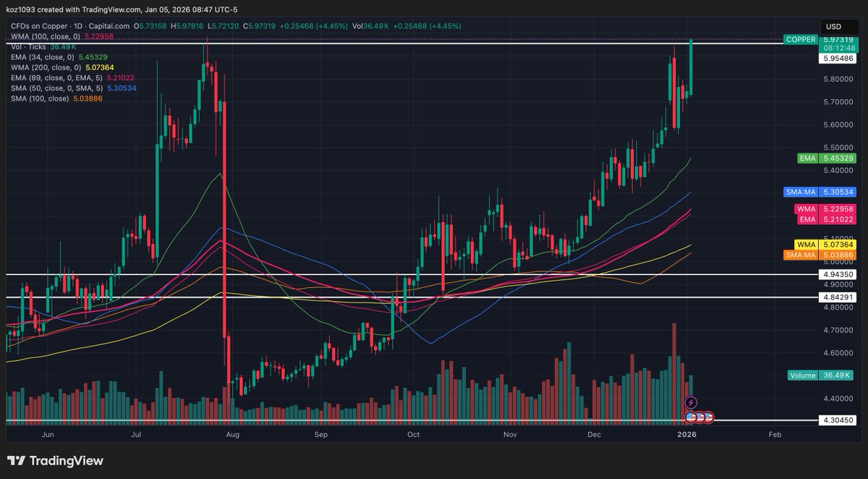Click the Aug label on time axis
This screenshot has width=868, height=479.
click(231, 435)
